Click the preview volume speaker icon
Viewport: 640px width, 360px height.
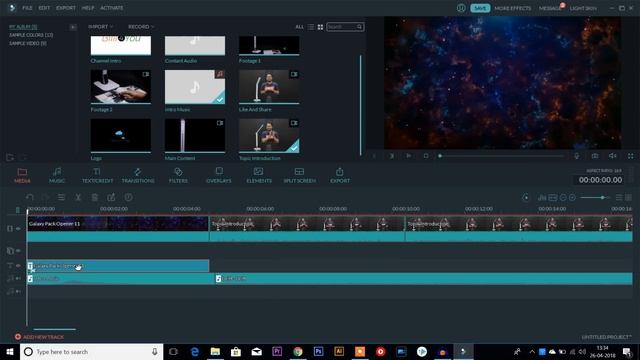613,156
